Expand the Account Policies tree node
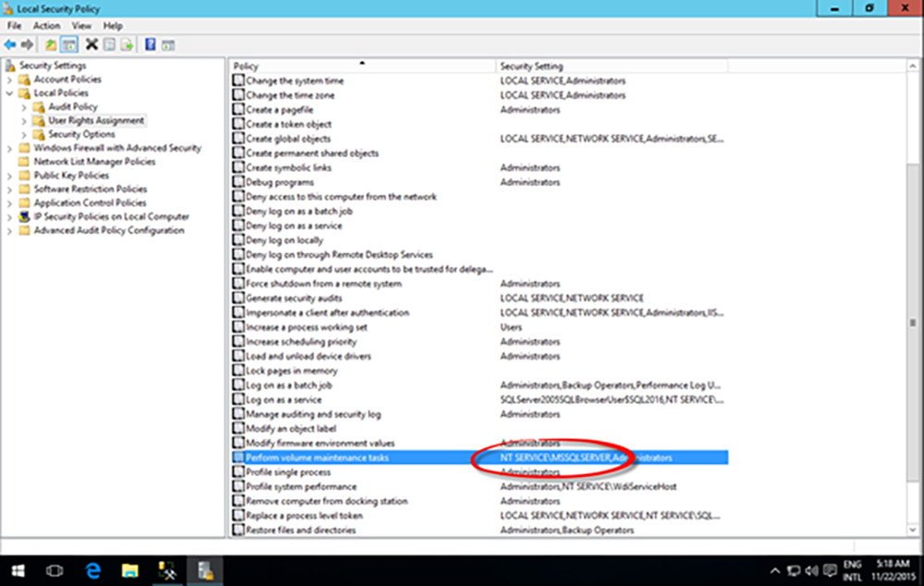 [10, 79]
